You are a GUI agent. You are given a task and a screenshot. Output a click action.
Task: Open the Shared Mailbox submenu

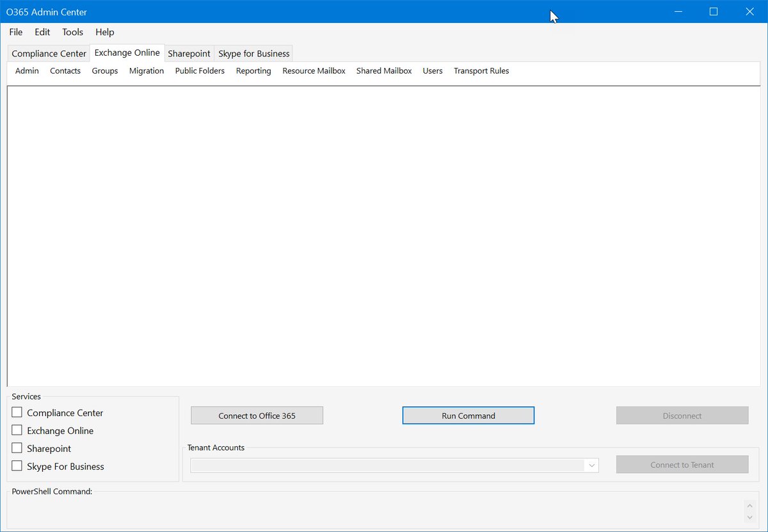click(x=384, y=71)
